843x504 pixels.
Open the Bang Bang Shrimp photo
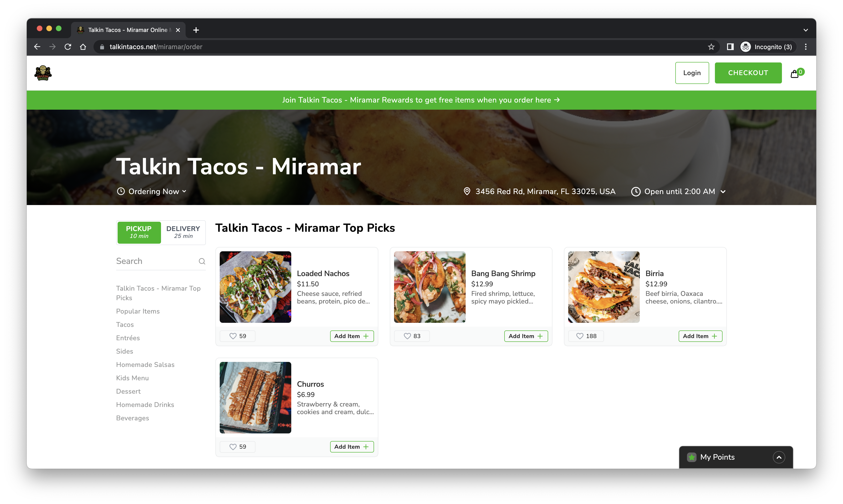point(429,287)
